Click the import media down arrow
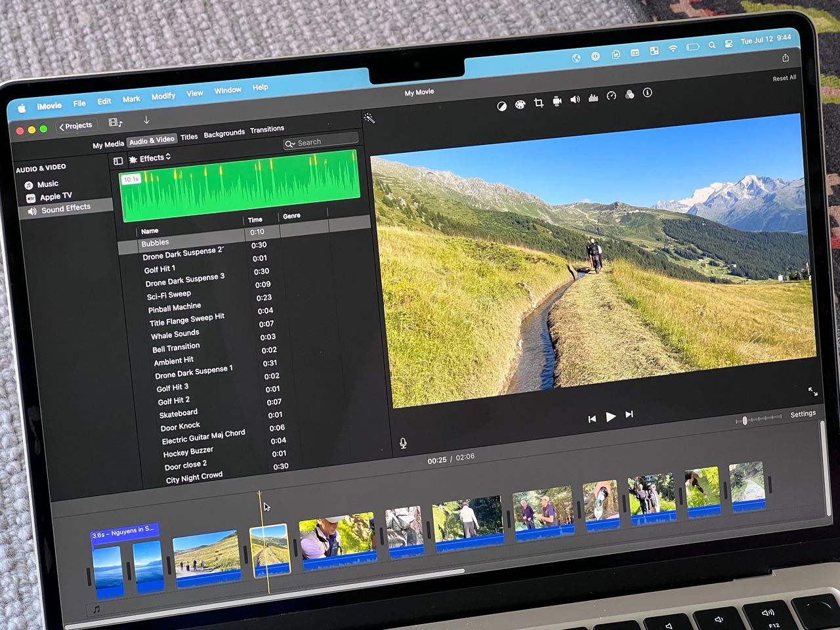Screen dimensions: 840x630 click(146, 120)
